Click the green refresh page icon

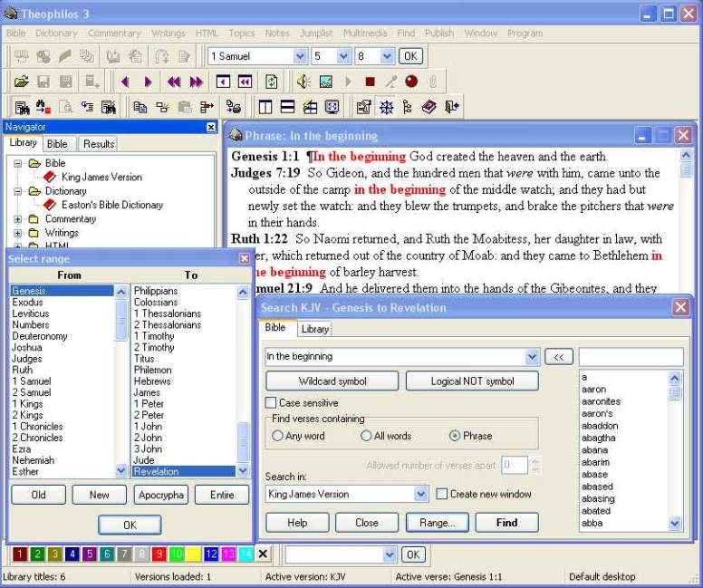click(271, 82)
